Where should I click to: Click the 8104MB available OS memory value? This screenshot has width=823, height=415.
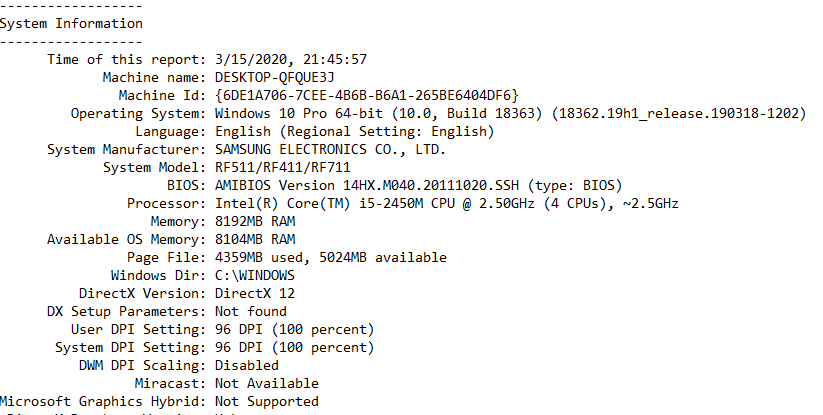pos(255,239)
